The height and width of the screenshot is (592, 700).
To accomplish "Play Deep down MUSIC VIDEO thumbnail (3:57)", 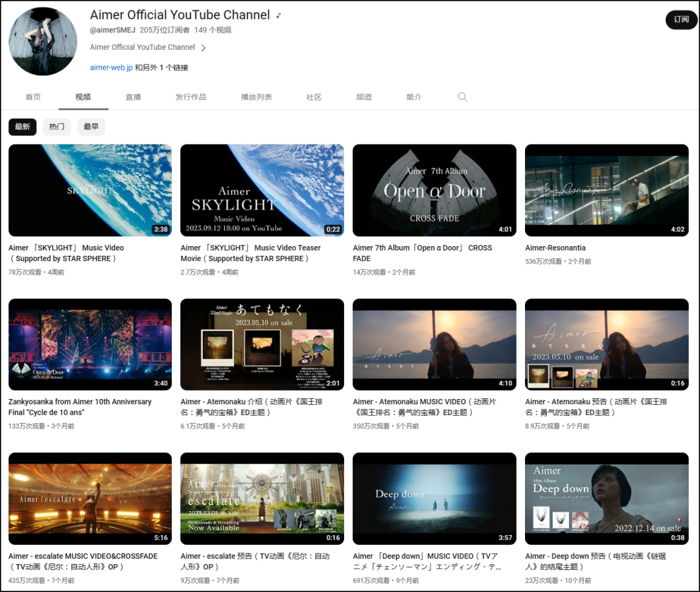I will click(434, 499).
